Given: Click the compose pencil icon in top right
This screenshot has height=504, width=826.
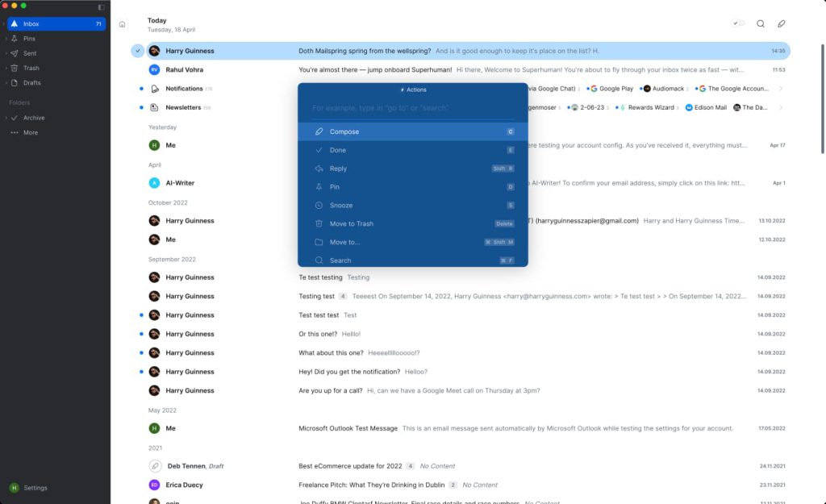Looking at the screenshot, I should pyautogui.click(x=781, y=23).
